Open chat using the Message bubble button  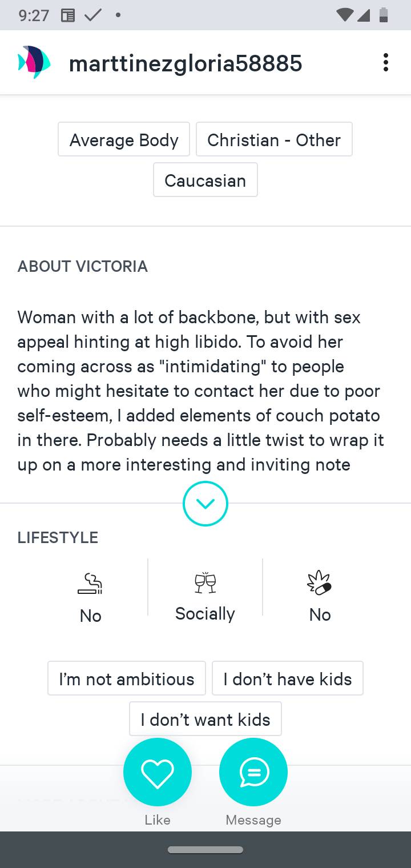[253, 772]
